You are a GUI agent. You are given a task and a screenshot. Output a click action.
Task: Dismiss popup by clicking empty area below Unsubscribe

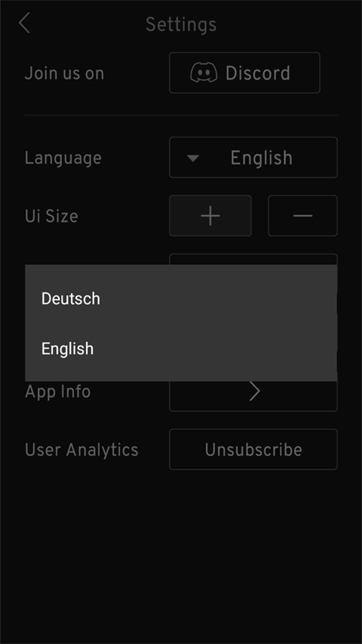click(x=181, y=554)
